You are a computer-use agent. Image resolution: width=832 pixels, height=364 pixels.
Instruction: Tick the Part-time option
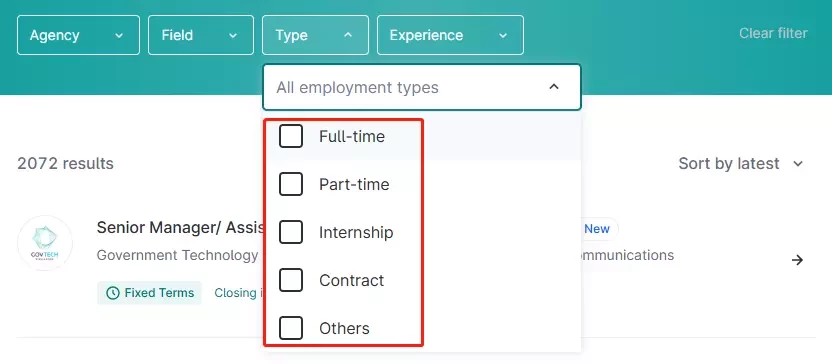[291, 184]
